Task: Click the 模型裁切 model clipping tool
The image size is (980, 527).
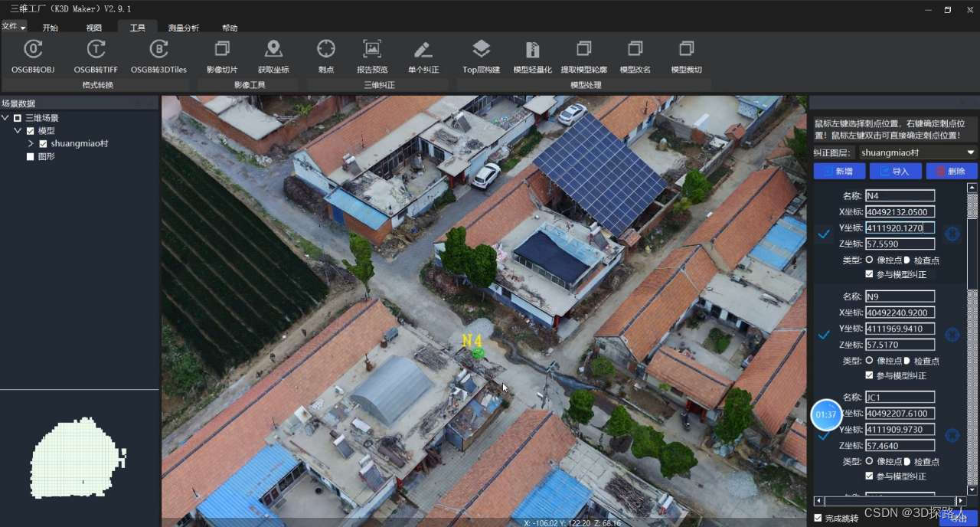Action: pos(686,55)
